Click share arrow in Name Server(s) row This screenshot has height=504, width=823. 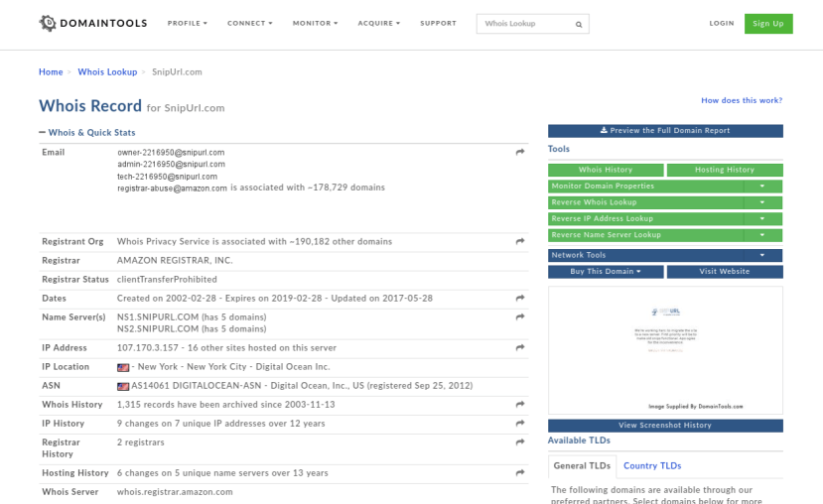click(519, 316)
